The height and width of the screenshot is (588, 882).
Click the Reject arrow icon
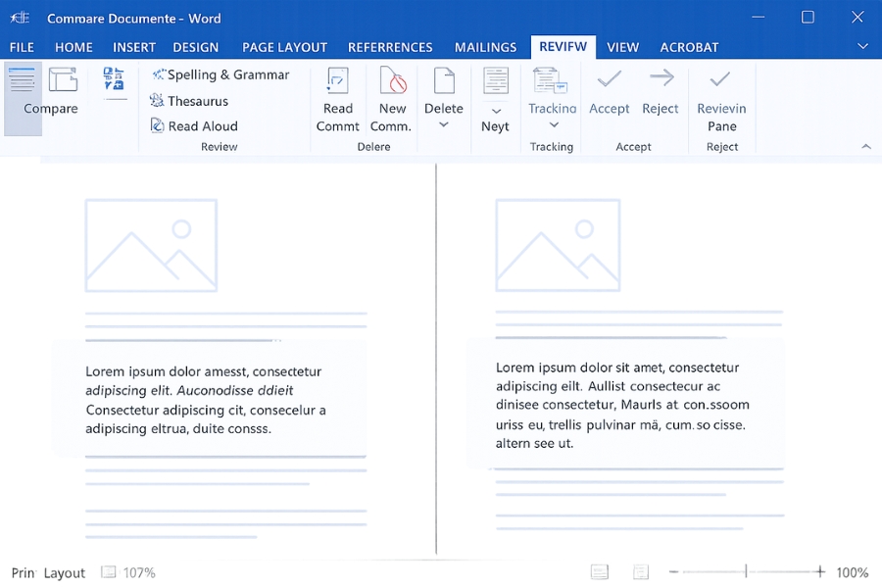tap(661, 79)
